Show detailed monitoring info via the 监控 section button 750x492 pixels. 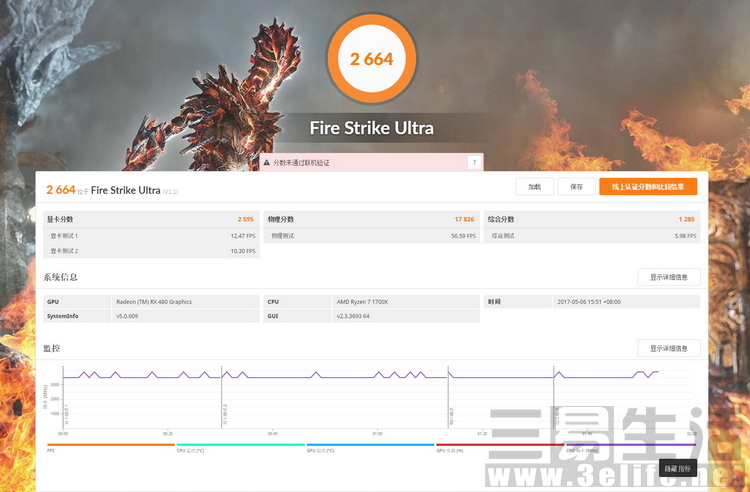669,348
